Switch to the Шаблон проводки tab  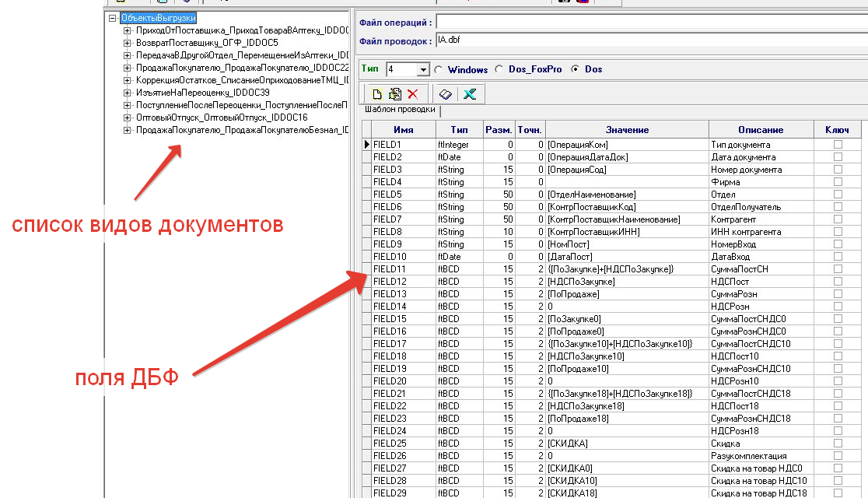(401, 110)
